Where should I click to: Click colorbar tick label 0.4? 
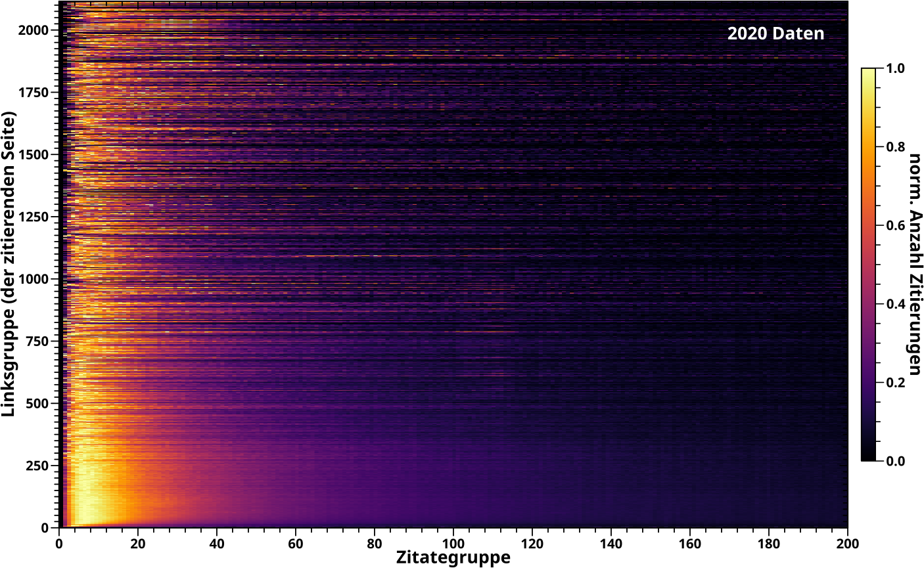[x=895, y=304]
